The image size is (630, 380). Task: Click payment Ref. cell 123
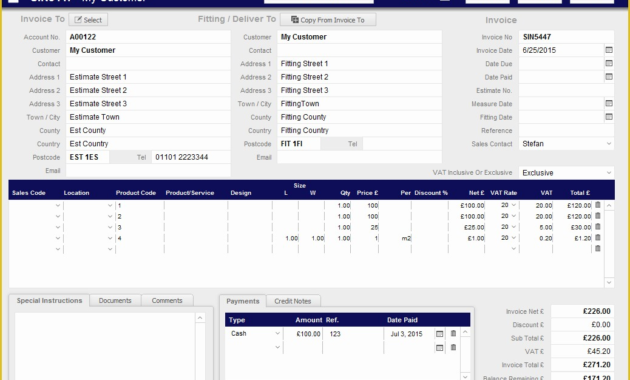click(x=353, y=334)
